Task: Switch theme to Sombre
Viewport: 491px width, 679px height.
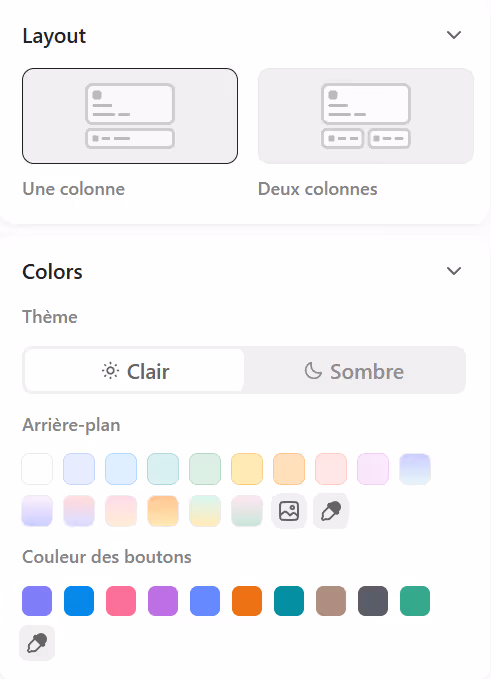Action: pyautogui.click(x=354, y=371)
